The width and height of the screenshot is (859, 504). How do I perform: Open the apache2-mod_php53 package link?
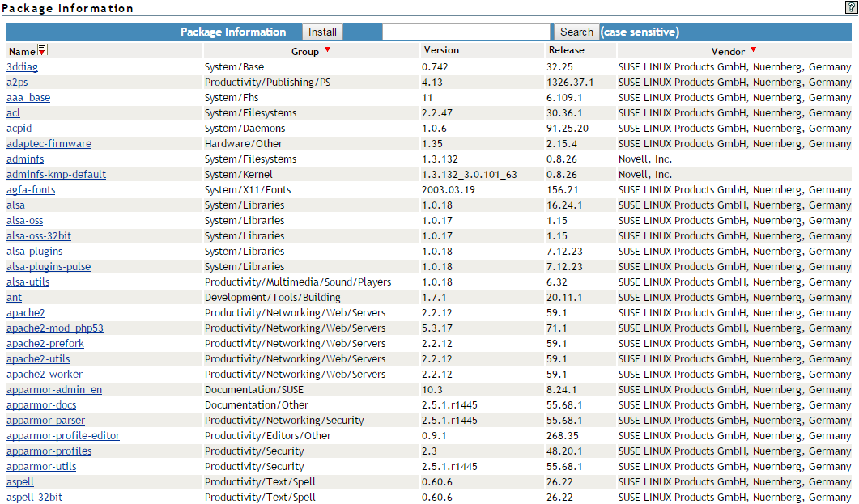coord(55,328)
